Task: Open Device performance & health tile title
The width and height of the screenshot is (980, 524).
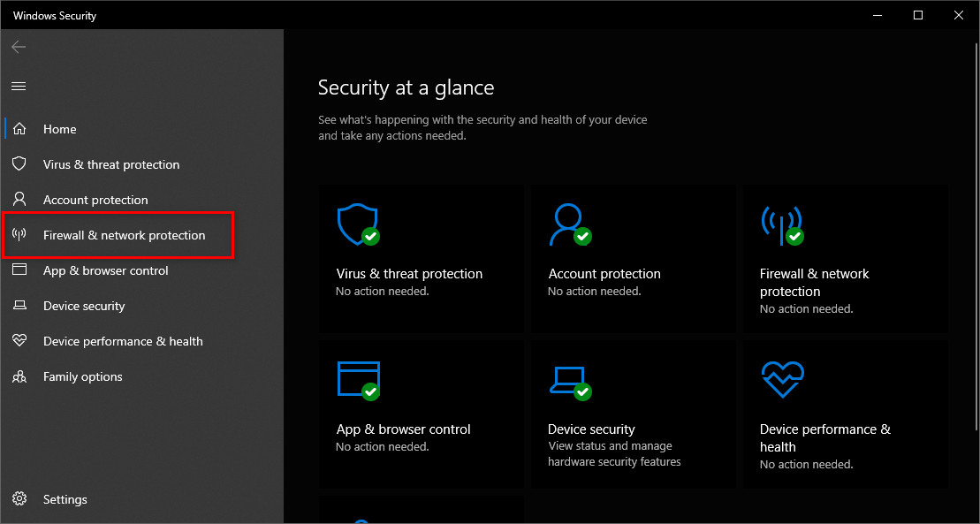Action: tap(825, 438)
